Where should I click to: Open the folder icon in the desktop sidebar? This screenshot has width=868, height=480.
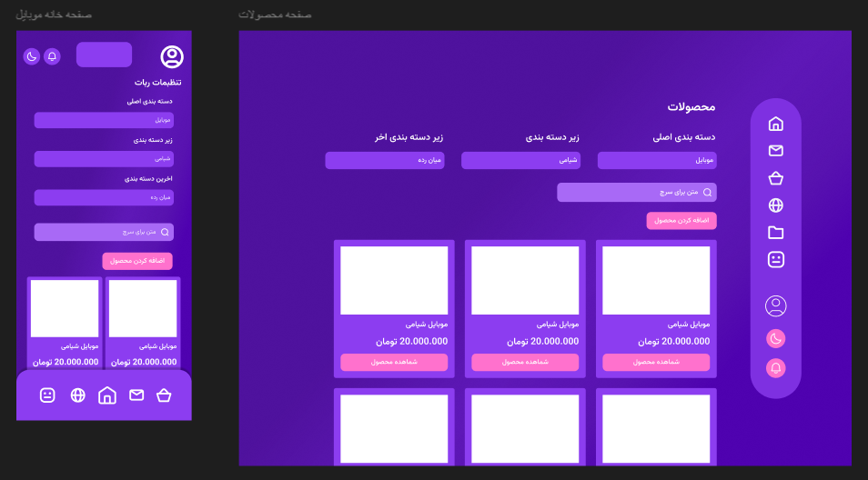point(775,233)
